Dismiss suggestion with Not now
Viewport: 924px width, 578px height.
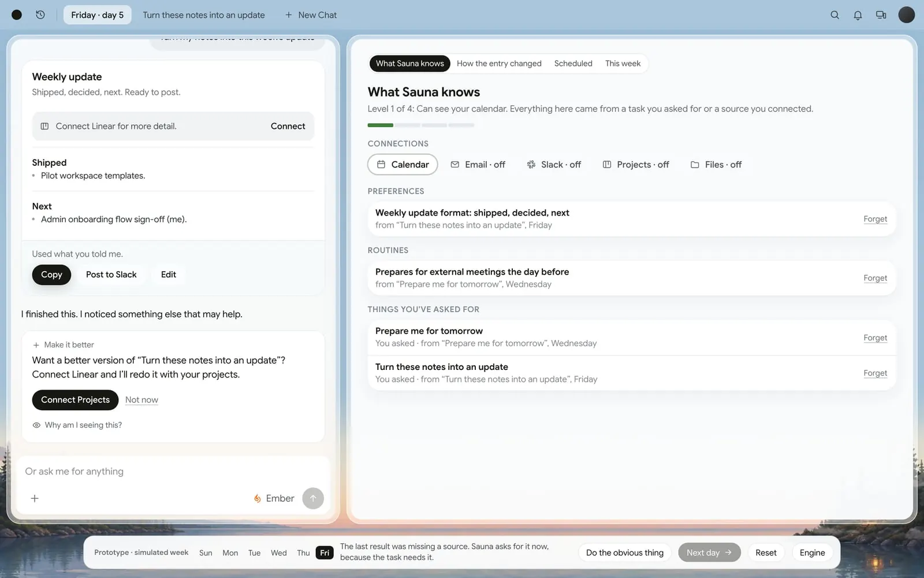[141, 400]
